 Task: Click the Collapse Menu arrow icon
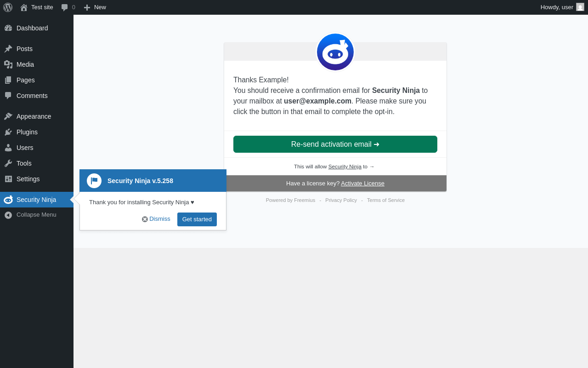(8, 215)
